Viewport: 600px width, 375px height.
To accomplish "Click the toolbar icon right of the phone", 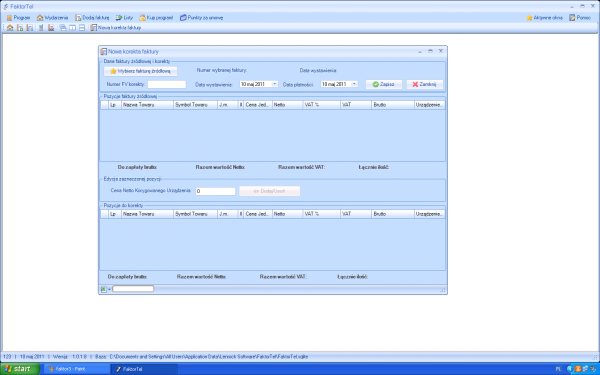I will [51, 28].
